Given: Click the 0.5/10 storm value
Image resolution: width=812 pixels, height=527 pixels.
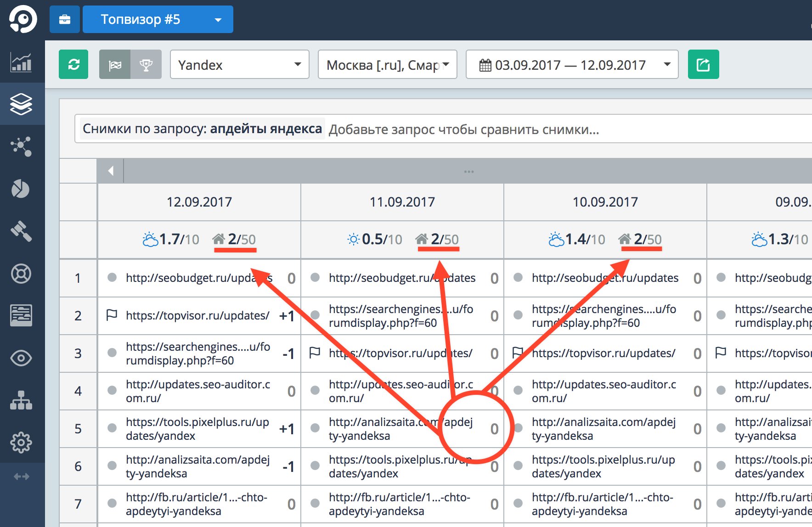Looking at the screenshot, I should coord(382,239).
